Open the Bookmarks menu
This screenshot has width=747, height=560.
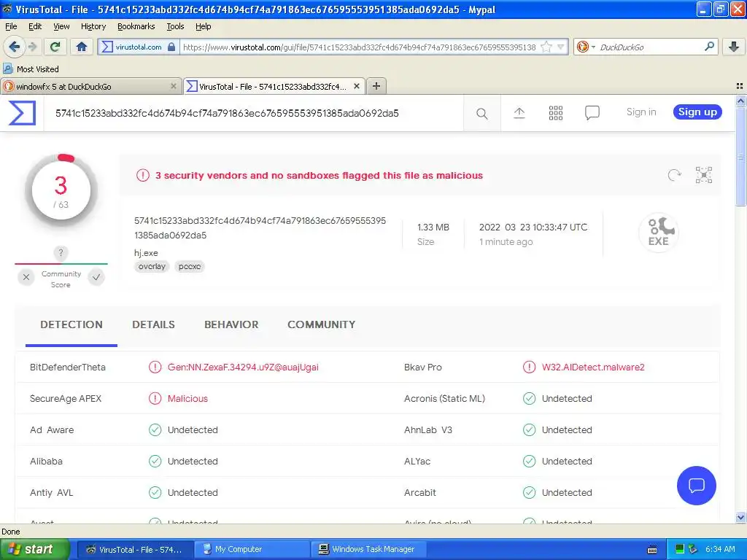[136, 26]
